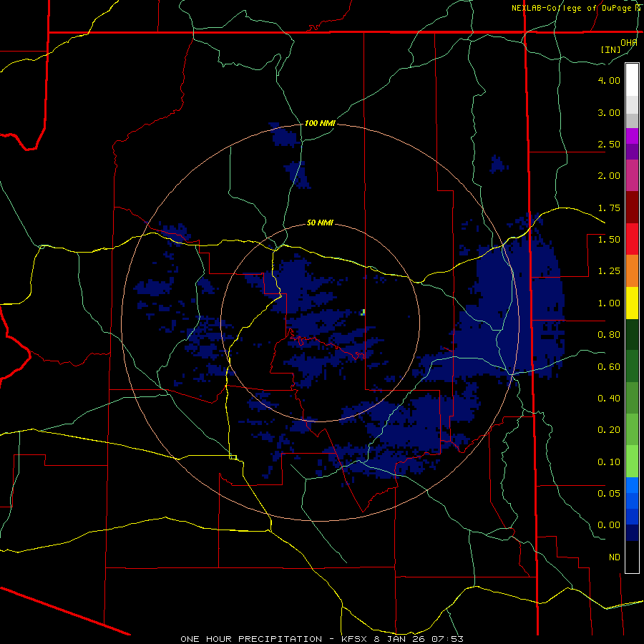Click the OHA product label above legend
The height and width of the screenshot is (644, 644).
(x=629, y=42)
